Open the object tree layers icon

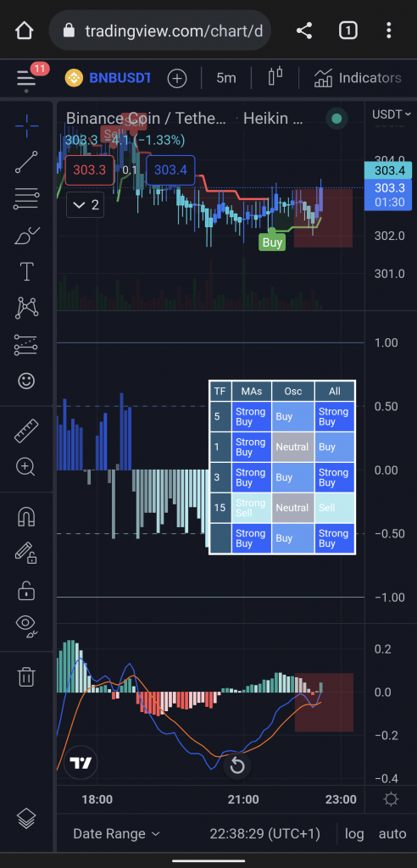pos(26,818)
